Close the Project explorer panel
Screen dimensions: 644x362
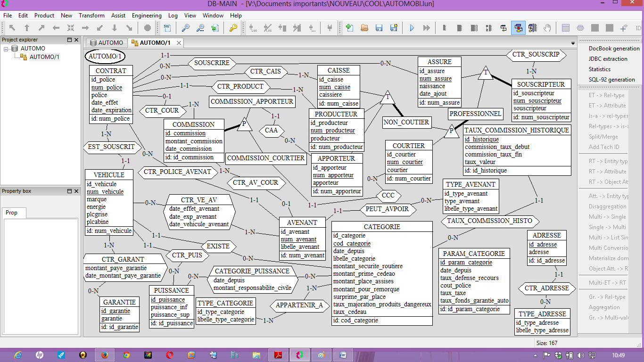click(x=76, y=40)
